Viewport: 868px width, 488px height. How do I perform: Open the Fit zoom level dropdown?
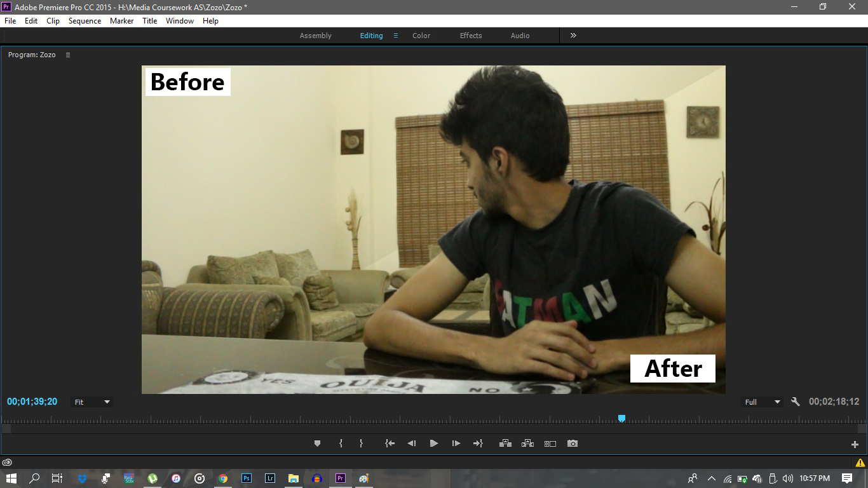(x=92, y=402)
